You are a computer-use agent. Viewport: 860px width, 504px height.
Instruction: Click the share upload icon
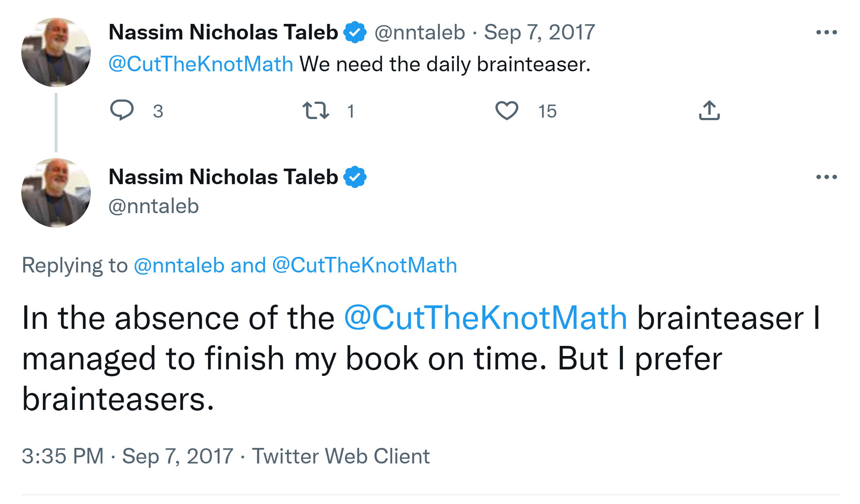tap(709, 110)
